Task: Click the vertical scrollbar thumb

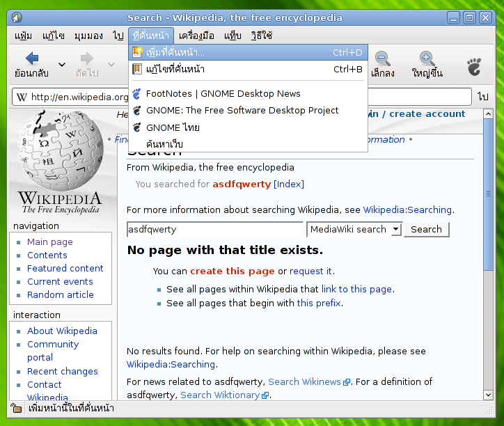Action: 488,195
